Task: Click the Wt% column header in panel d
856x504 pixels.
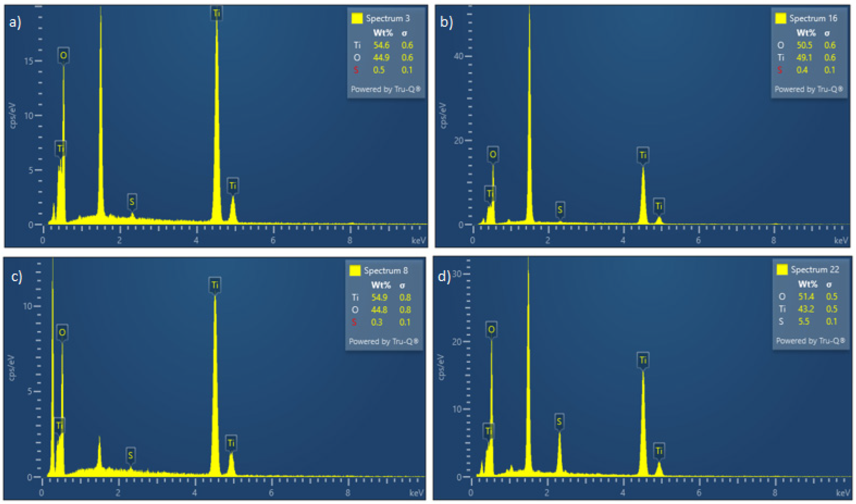Action: click(808, 284)
